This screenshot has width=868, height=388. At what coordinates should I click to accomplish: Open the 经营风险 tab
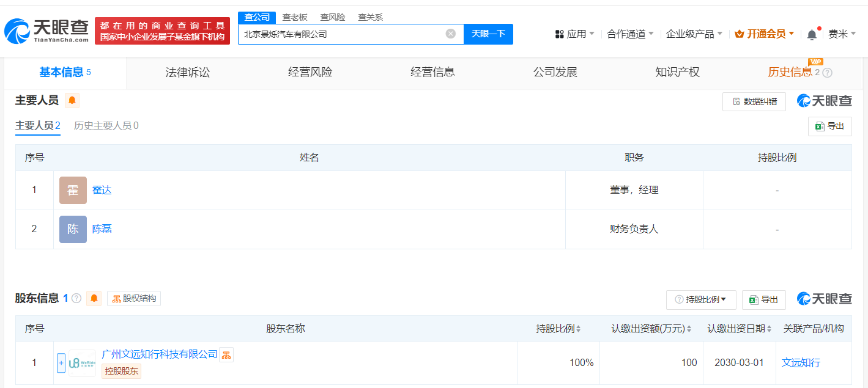click(x=310, y=73)
